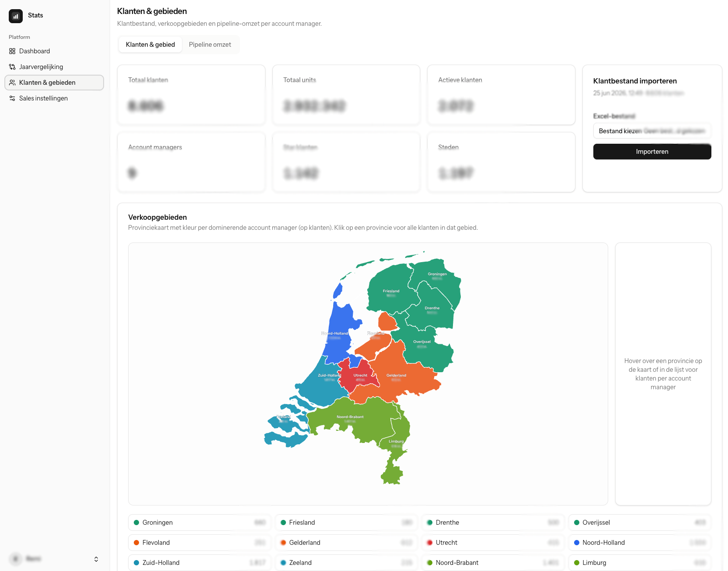The height and width of the screenshot is (571, 728).
Task: Open the Account managers card
Action: (191, 162)
